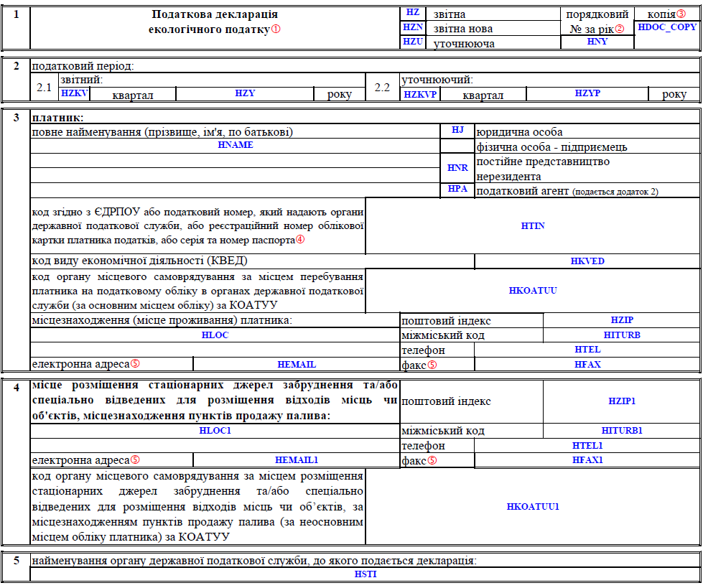Click the HDOC_COPY copy field
This screenshot has height=588, width=703.
[667, 27]
